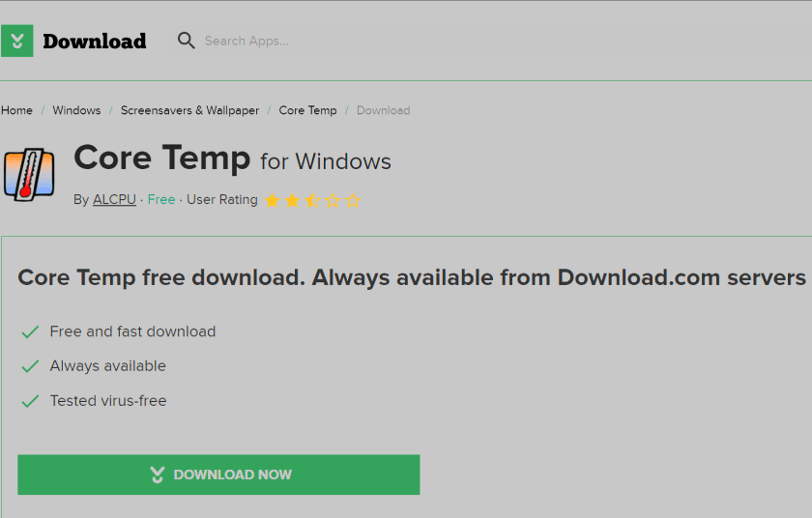Viewport: 812px width, 518px height.
Task: Click the fourth empty rating star
Action: pyautogui.click(x=333, y=201)
